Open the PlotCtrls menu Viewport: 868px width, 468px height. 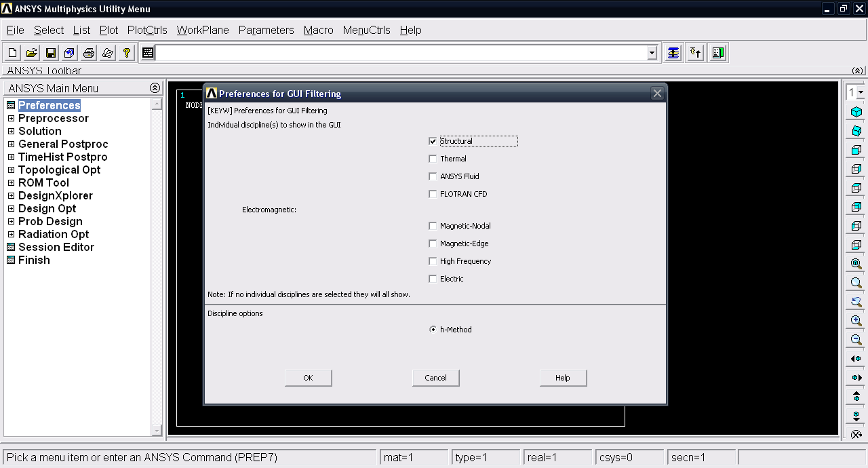pos(147,30)
